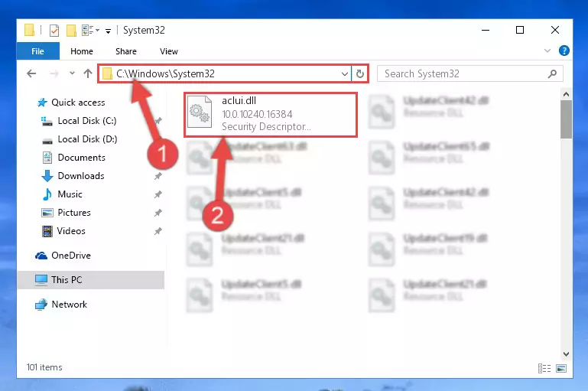Click the aclui.dll gear file icon
Image resolution: width=588 pixels, height=391 pixels.
[x=200, y=112]
